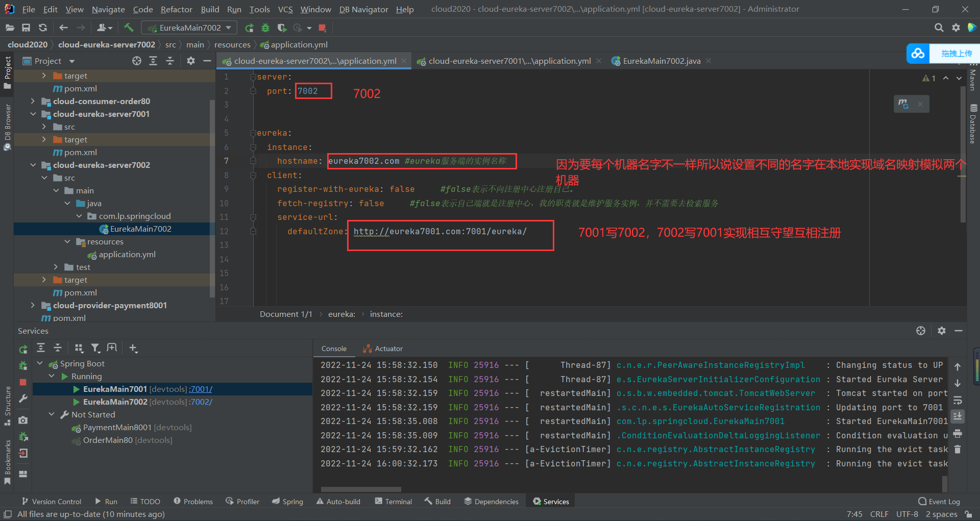Toggle read-only lock icon in status bar
Screen dimensions: 980x521
968,514
